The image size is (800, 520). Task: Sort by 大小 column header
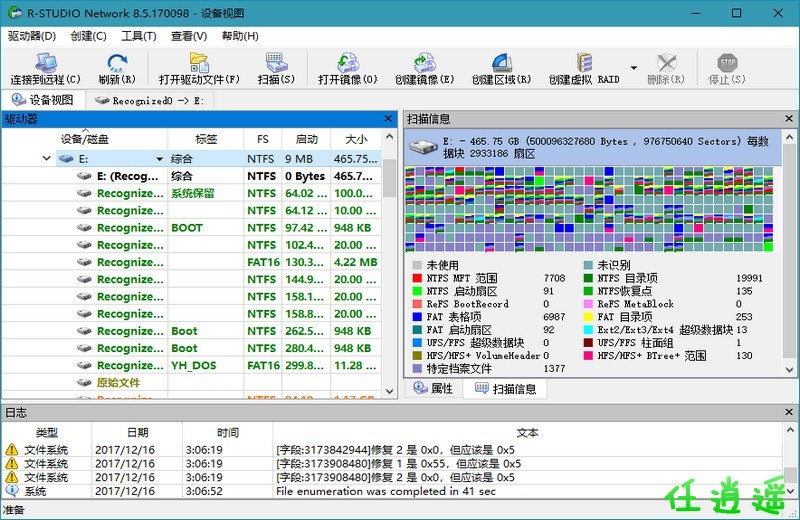[x=356, y=139]
